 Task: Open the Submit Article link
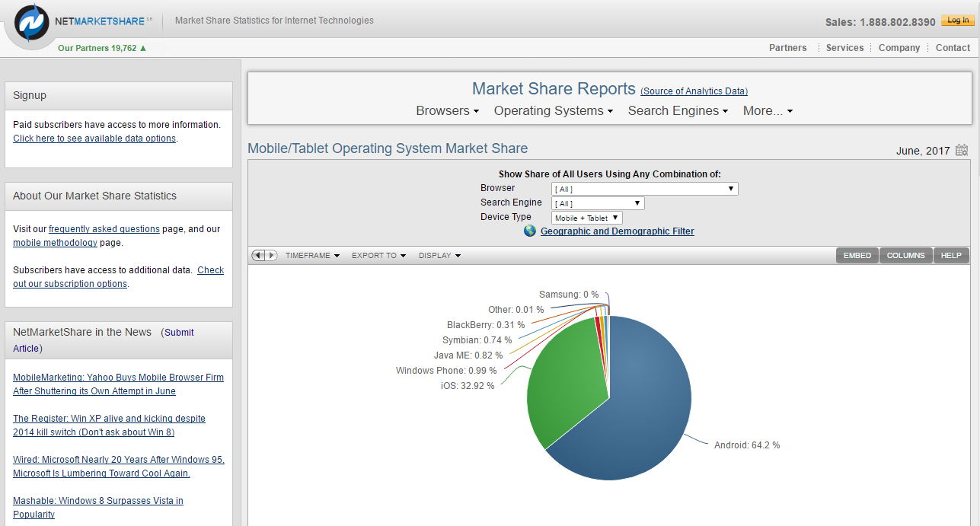[x=104, y=340]
